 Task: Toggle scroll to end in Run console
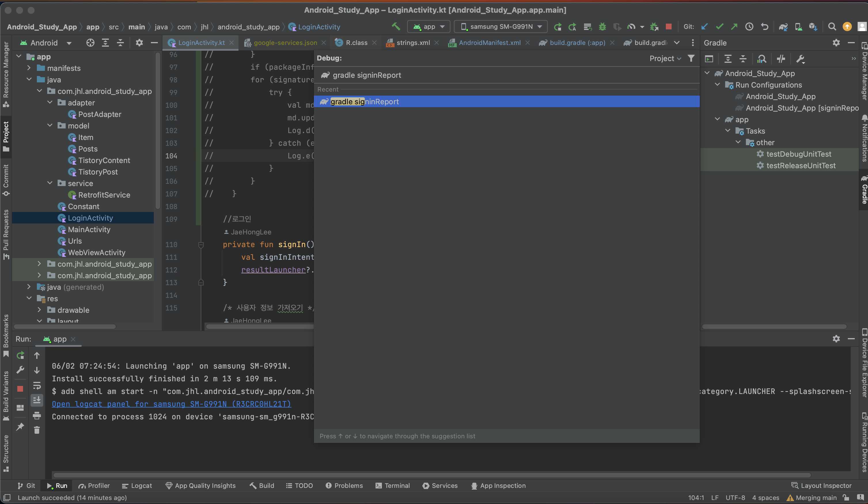click(x=37, y=400)
